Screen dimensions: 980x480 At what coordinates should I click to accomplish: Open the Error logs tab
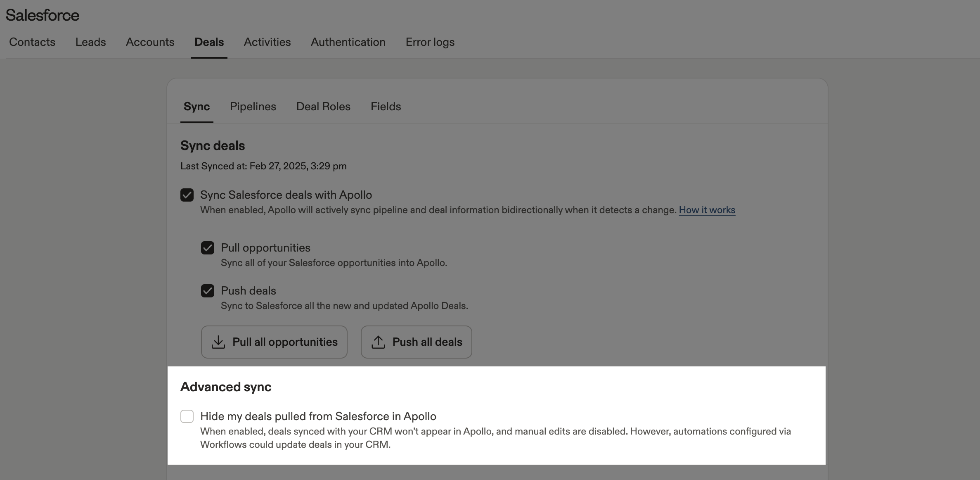click(430, 42)
